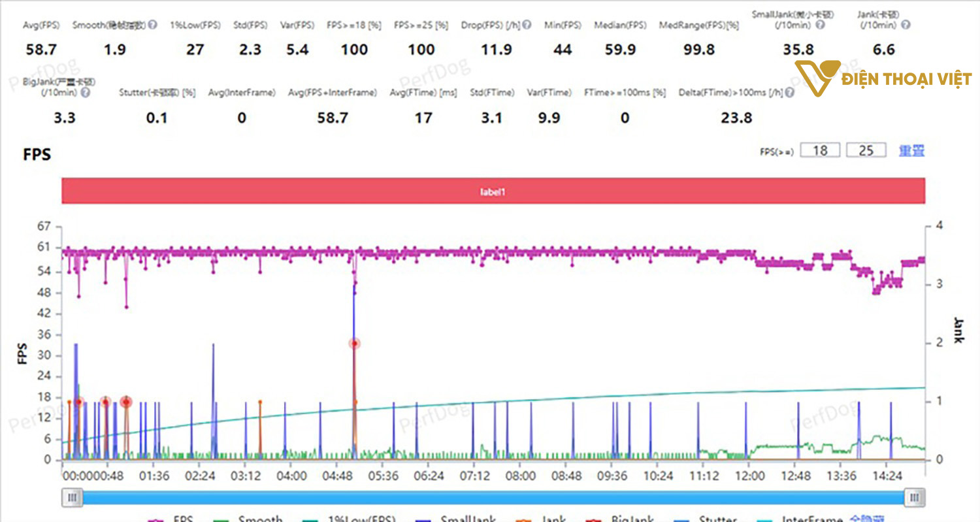The height and width of the screenshot is (522, 980).
Task: Click help icon under BigJank (/10min)
Action: [x=85, y=93]
